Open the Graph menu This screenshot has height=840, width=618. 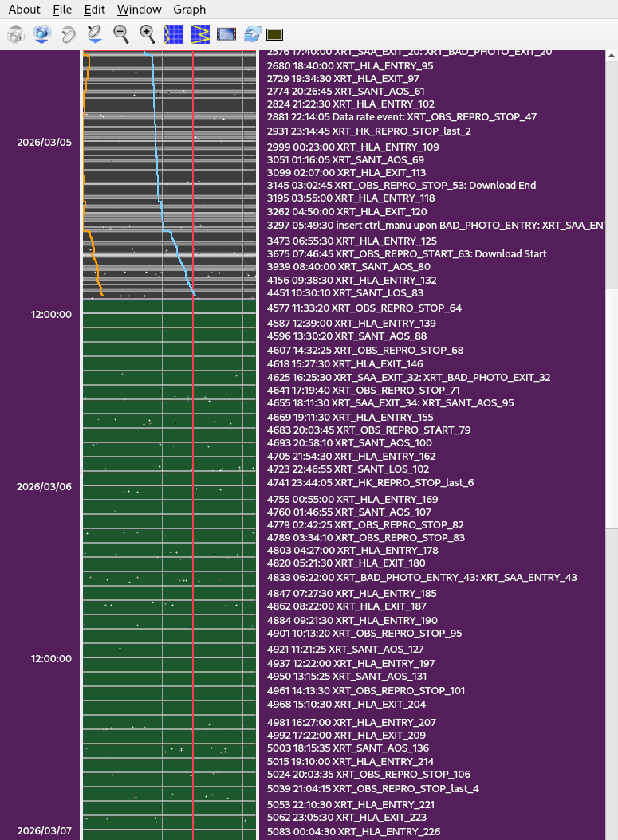(x=189, y=10)
